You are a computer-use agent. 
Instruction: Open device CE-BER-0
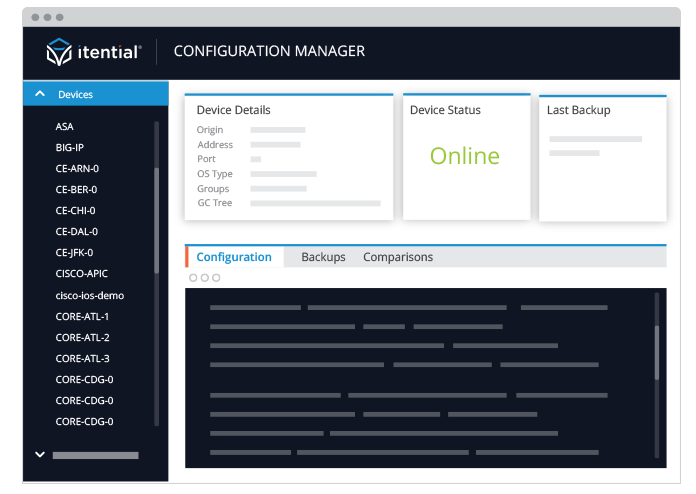click(x=76, y=190)
